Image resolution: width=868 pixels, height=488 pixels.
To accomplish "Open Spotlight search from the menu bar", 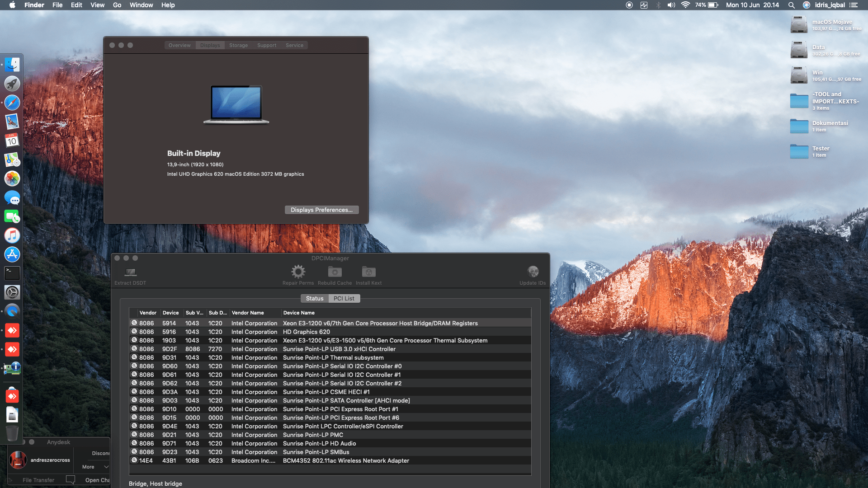I will coord(791,5).
